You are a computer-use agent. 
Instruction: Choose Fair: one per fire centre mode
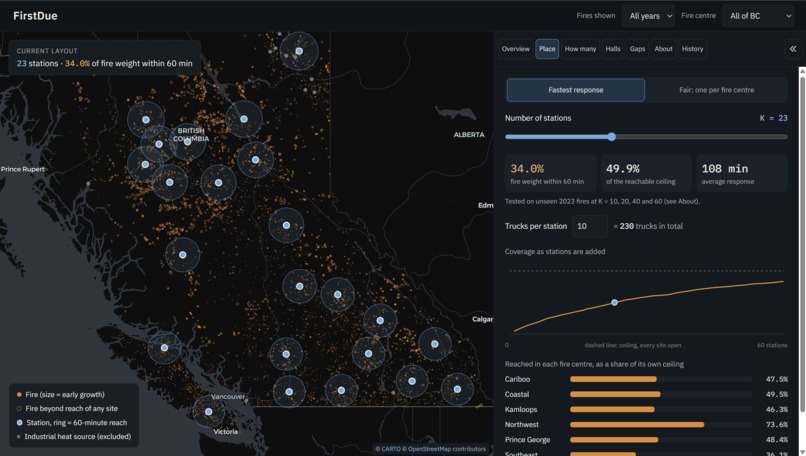tap(717, 90)
